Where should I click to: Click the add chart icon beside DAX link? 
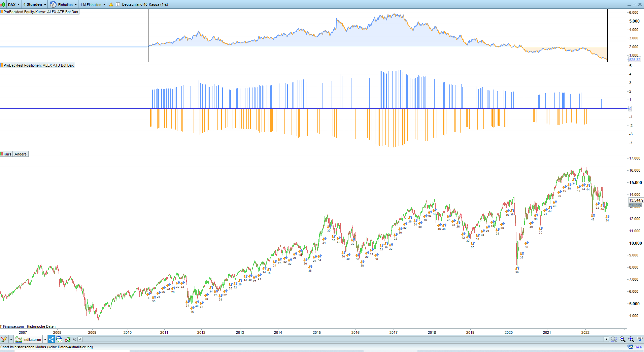630,347
